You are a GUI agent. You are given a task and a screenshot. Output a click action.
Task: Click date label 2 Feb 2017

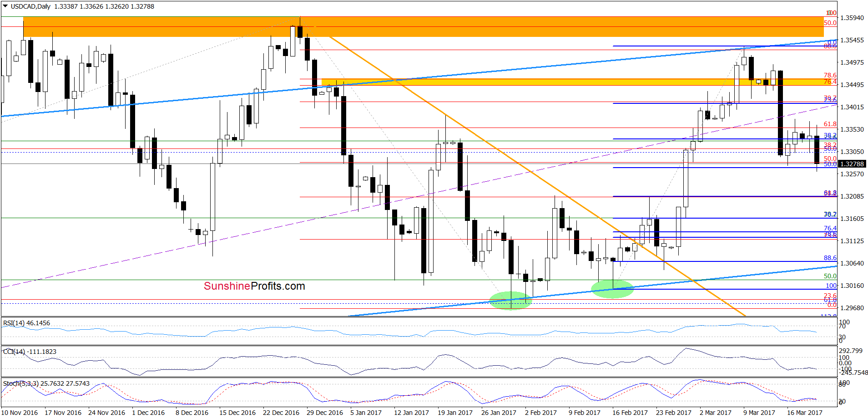(541, 413)
